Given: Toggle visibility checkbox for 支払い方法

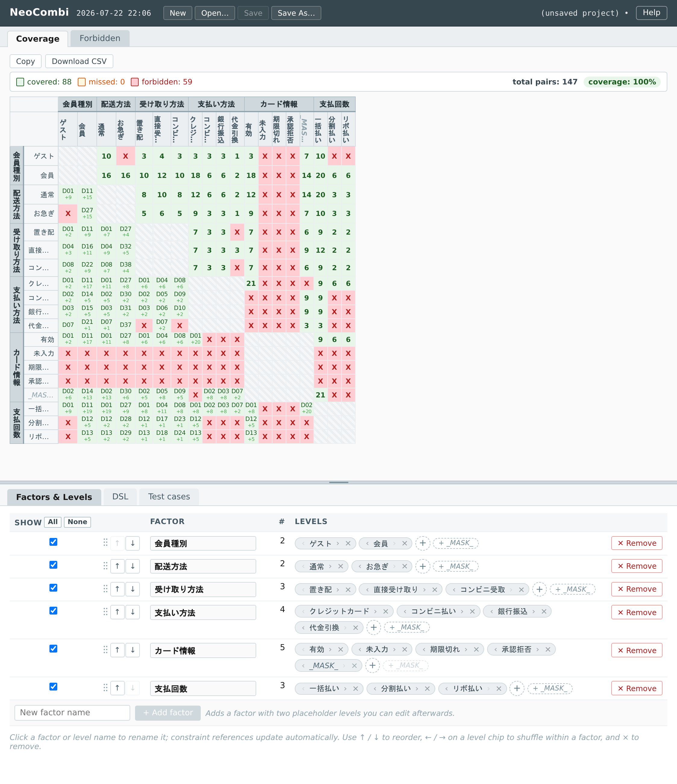Looking at the screenshot, I should point(53,611).
